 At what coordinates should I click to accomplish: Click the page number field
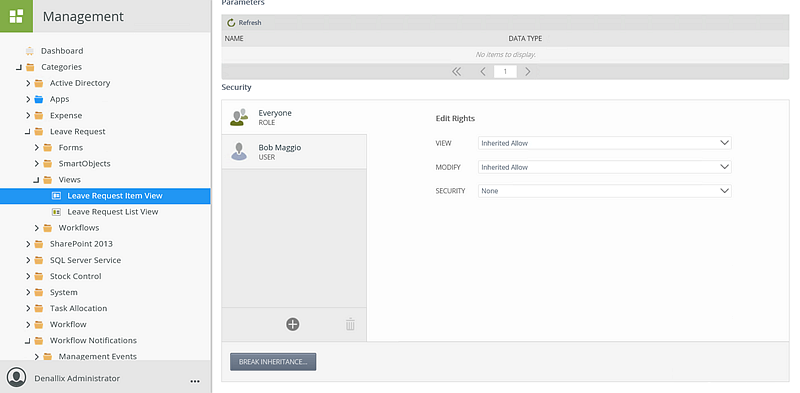[505, 71]
